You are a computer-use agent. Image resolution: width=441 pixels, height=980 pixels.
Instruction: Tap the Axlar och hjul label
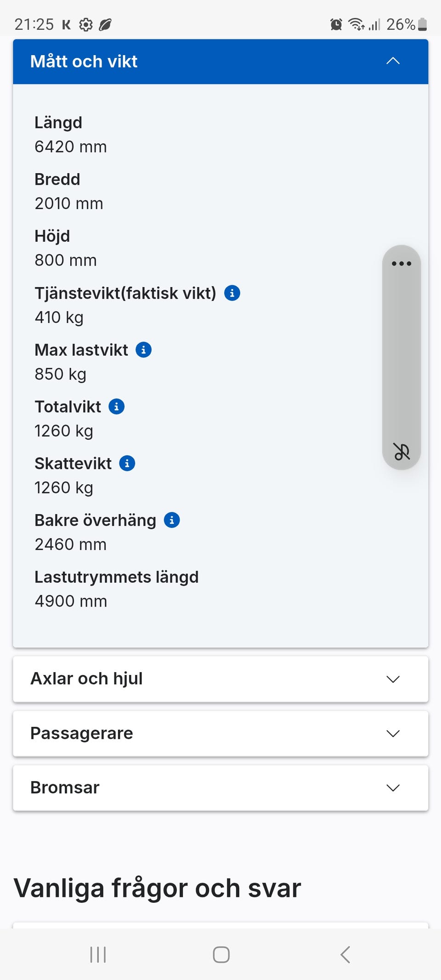point(86,679)
